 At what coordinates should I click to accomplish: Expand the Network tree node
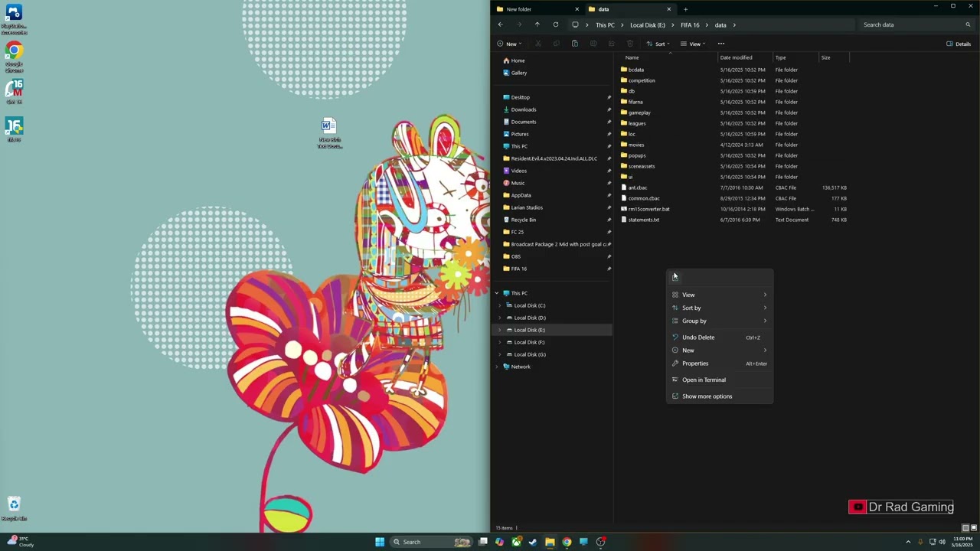(496, 367)
